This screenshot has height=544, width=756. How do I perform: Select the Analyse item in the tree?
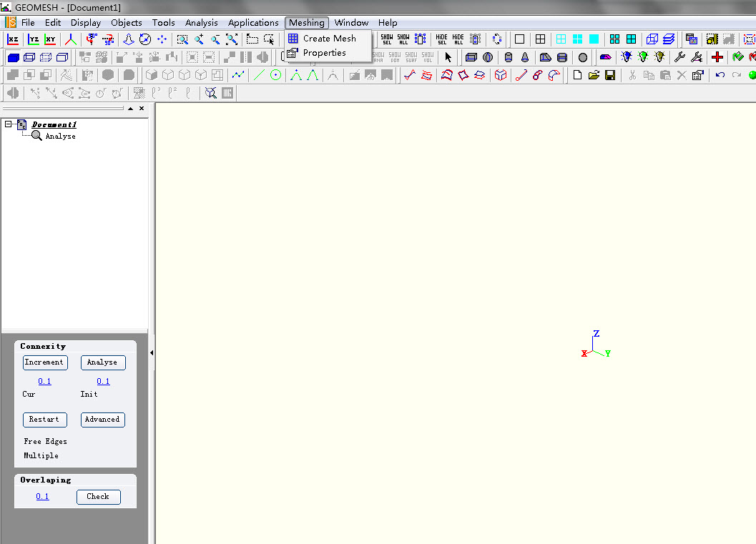[60, 137]
